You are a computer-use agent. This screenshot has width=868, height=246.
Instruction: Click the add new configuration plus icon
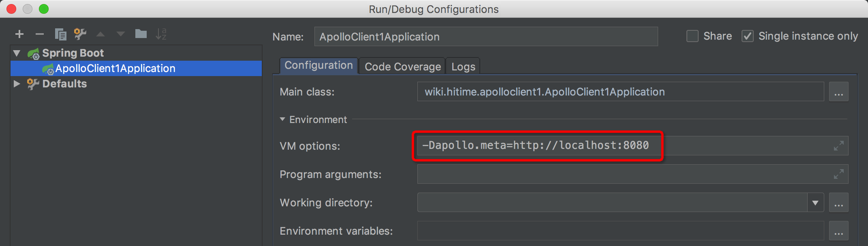coord(19,34)
